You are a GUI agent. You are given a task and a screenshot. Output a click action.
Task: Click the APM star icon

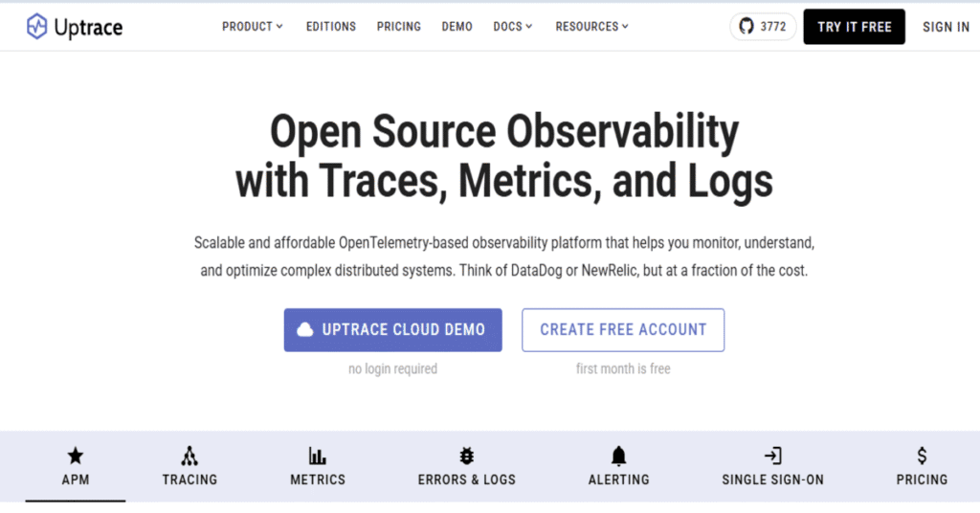pos(75,456)
